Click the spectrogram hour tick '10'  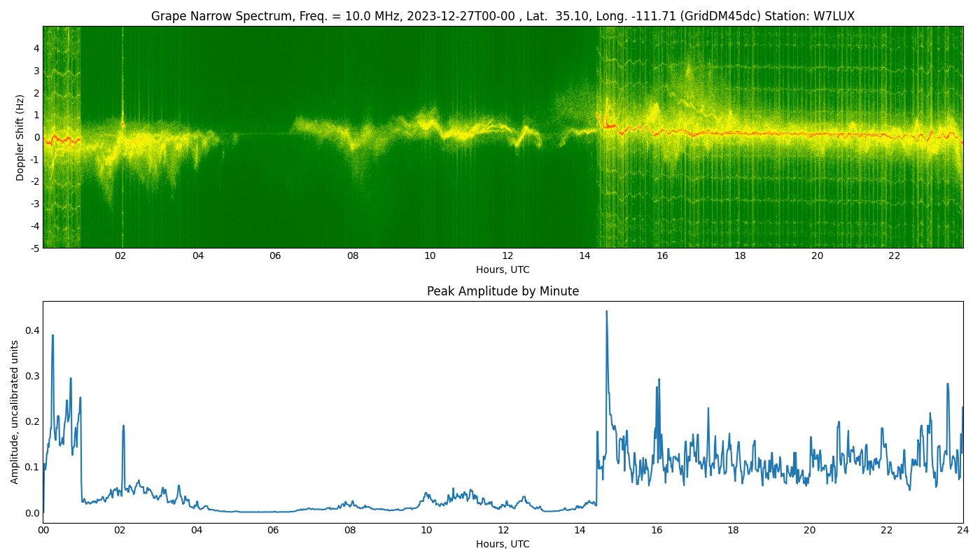[x=430, y=256]
